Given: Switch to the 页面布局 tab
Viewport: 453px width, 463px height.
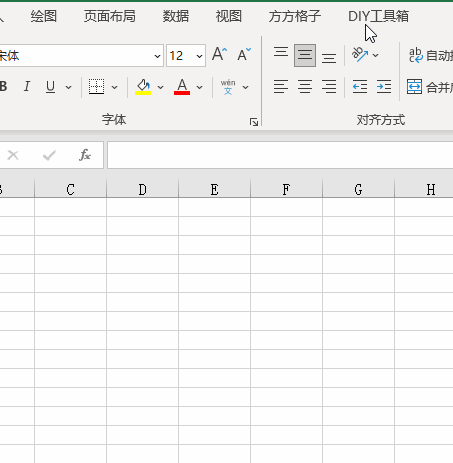Looking at the screenshot, I should tap(110, 16).
